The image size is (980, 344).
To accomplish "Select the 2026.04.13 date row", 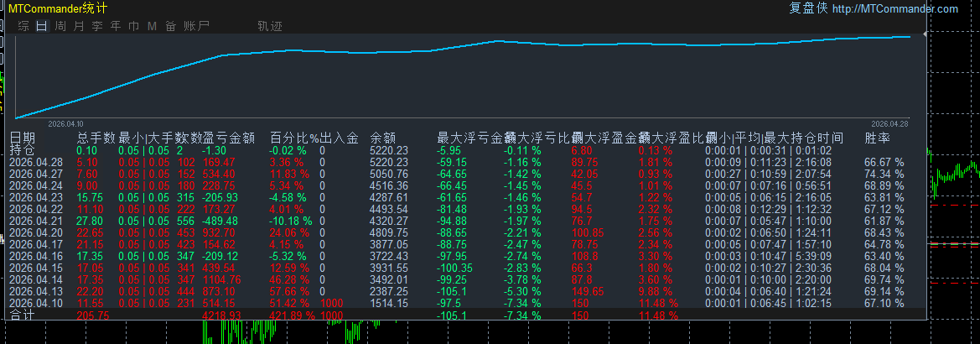I will [37, 291].
